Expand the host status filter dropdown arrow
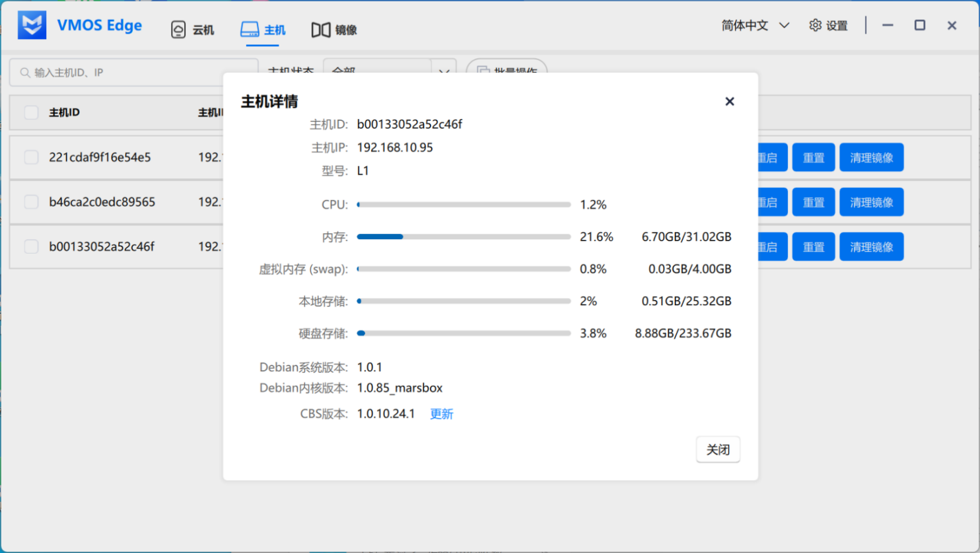The height and width of the screenshot is (553, 980). (x=444, y=71)
